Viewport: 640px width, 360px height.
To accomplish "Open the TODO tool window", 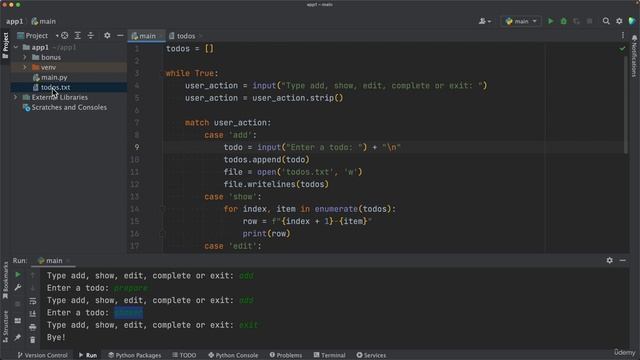I will click(184, 355).
